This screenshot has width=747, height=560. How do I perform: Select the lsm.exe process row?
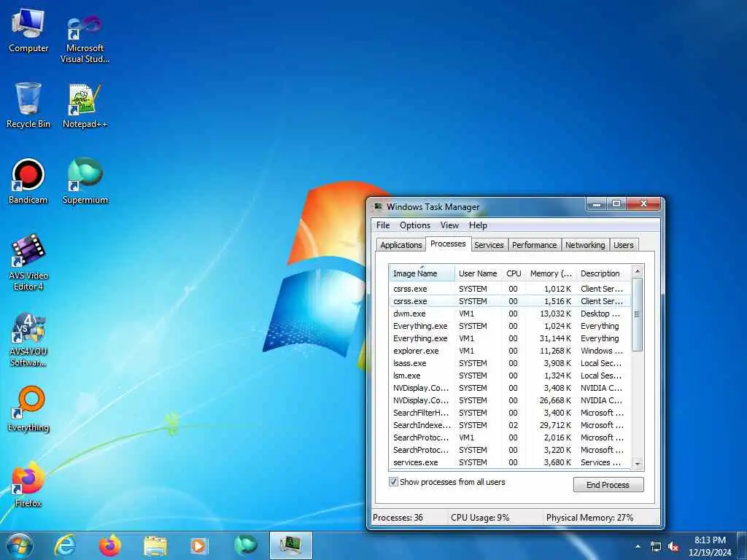click(x=510, y=376)
